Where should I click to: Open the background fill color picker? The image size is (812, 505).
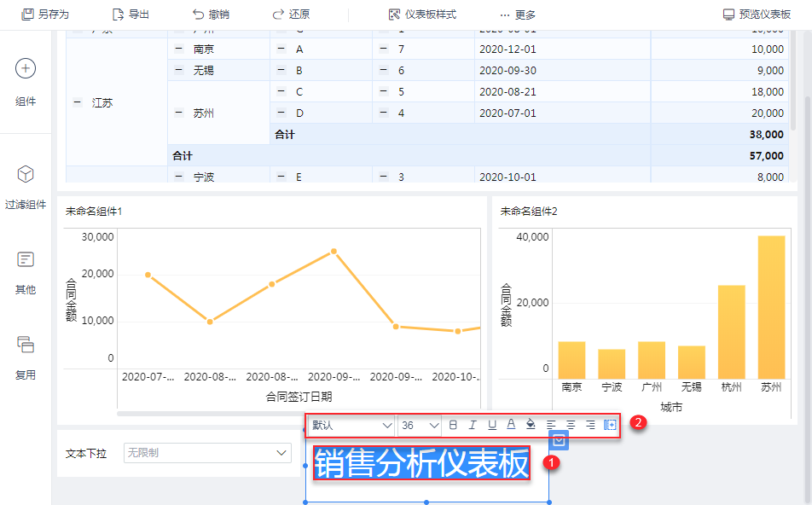tap(531, 424)
